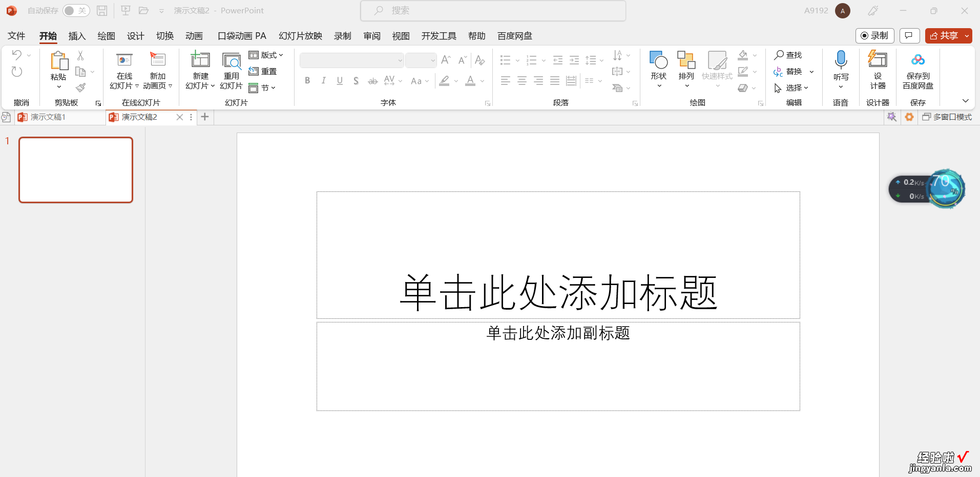The height and width of the screenshot is (477, 980).
Task: Toggle center text alignment
Action: coord(522,80)
